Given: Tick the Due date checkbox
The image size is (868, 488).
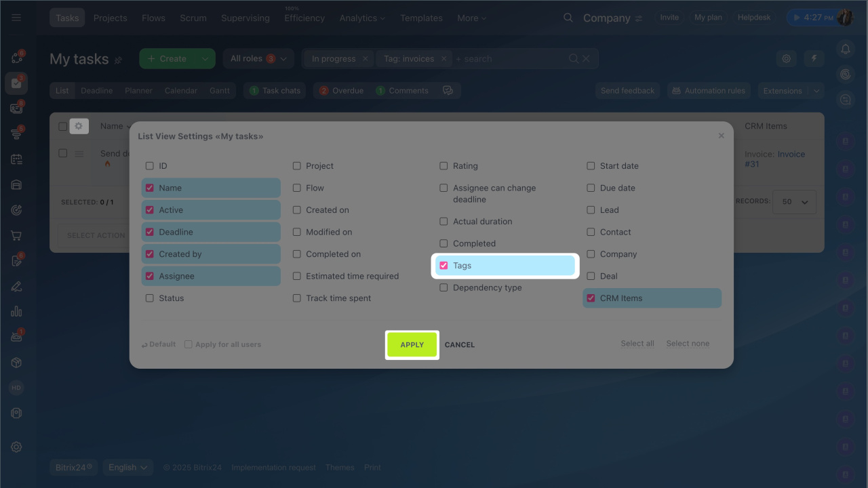Looking at the screenshot, I should point(591,188).
